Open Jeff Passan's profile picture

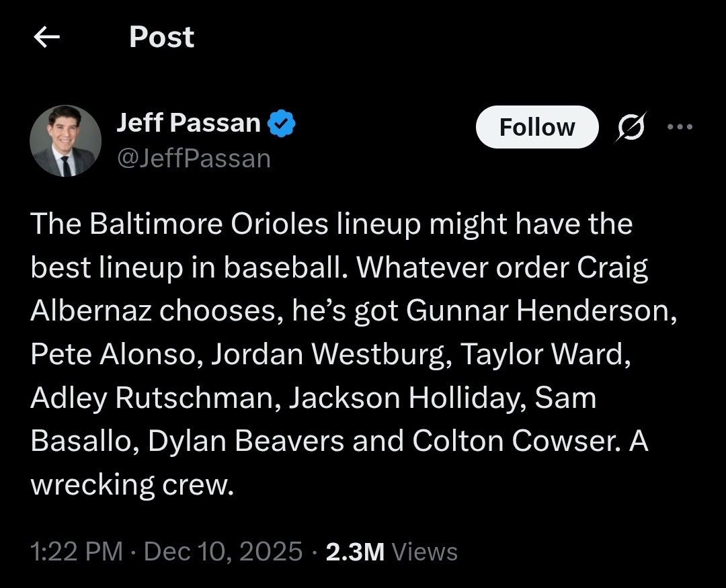(65, 140)
